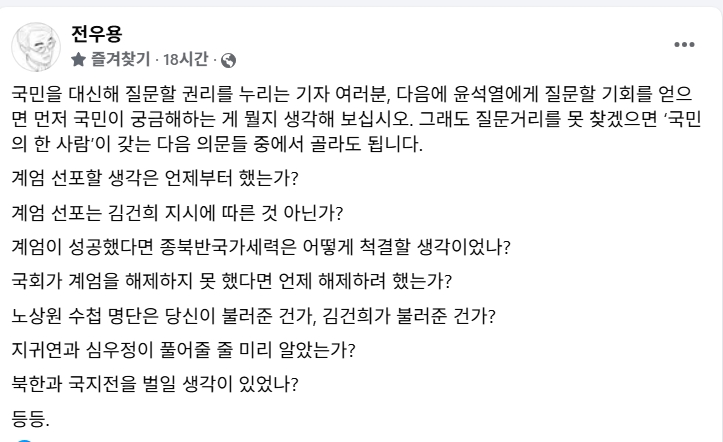Click the 즐겨찾기 label
The height and width of the screenshot is (442, 723).
click(120, 59)
